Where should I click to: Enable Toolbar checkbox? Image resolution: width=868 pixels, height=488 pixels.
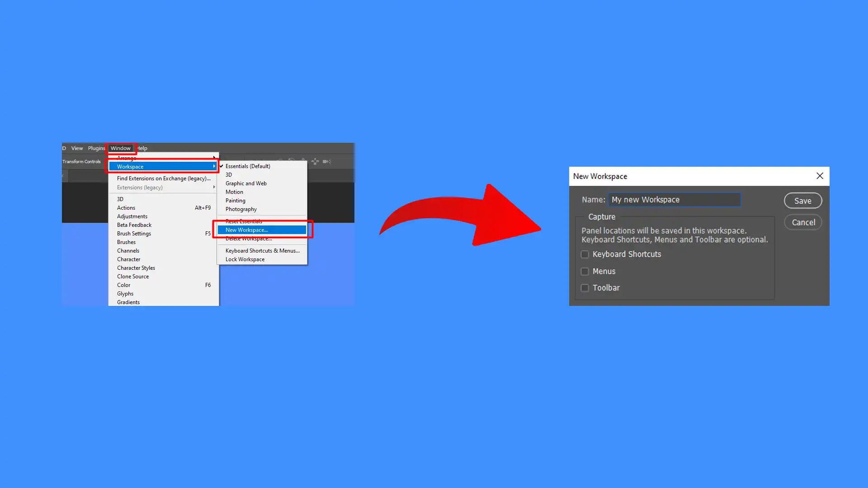[585, 288]
